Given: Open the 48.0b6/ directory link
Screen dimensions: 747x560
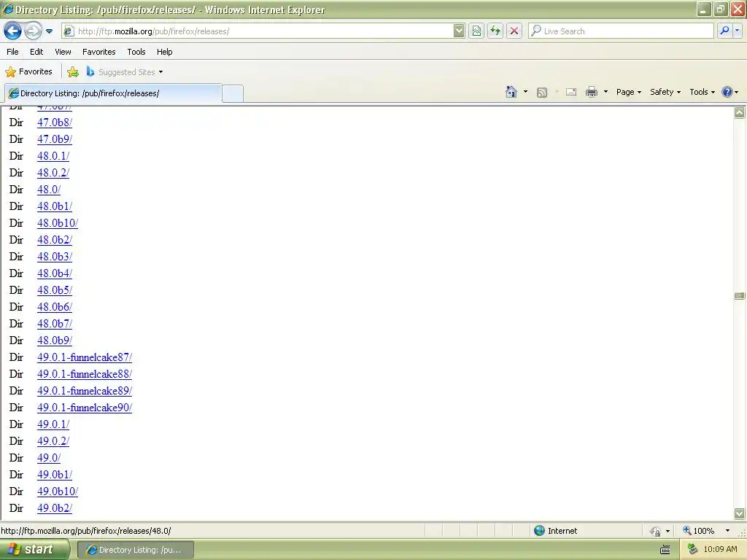Looking at the screenshot, I should 55,307.
